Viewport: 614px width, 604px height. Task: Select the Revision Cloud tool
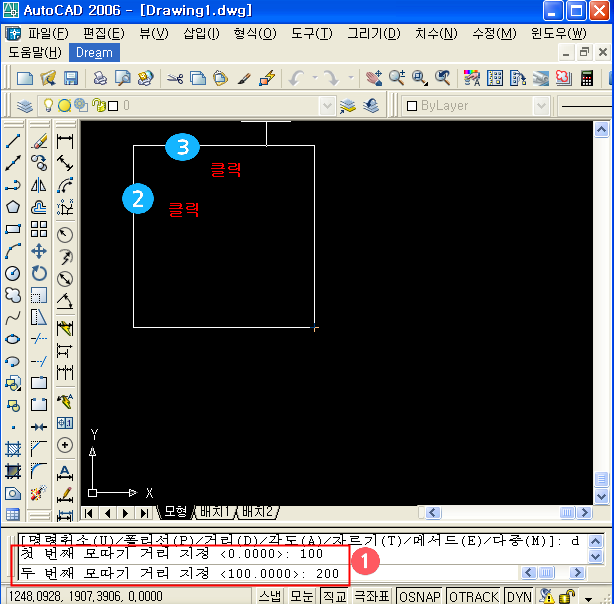coord(13,295)
